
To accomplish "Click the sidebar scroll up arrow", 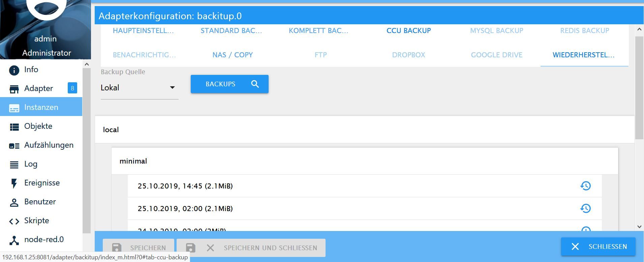I will pyautogui.click(x=87, y=64).
